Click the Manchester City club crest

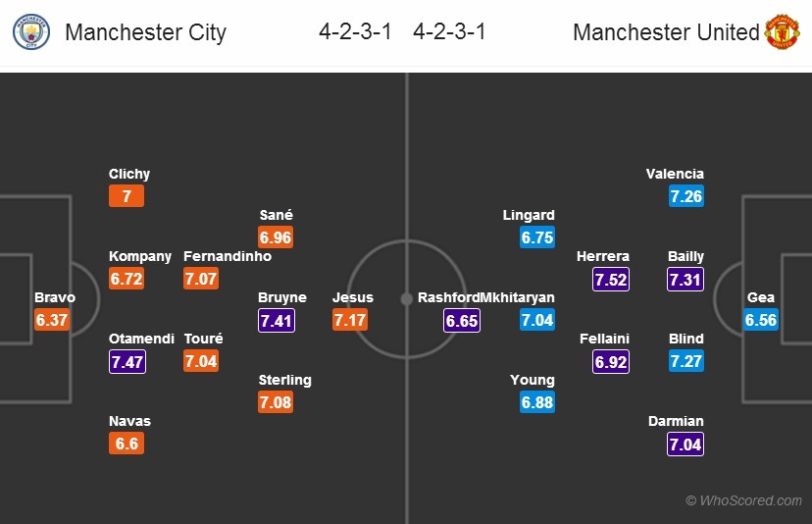(32, 32)
